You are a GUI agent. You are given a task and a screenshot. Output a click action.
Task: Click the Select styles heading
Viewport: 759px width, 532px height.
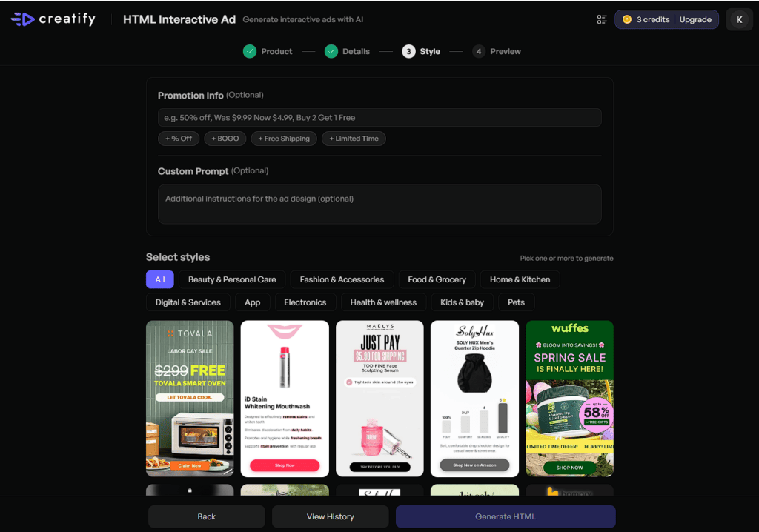click(178, 257)
